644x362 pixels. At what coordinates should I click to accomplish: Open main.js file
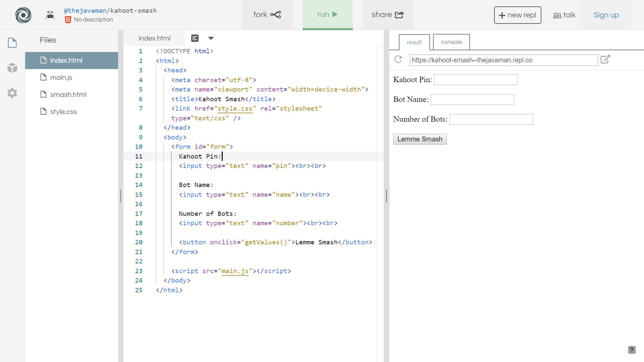tap(71, 77)
